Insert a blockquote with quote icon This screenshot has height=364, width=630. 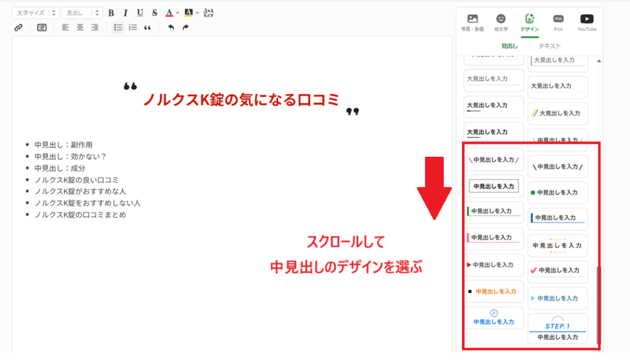tap(148, 28)
